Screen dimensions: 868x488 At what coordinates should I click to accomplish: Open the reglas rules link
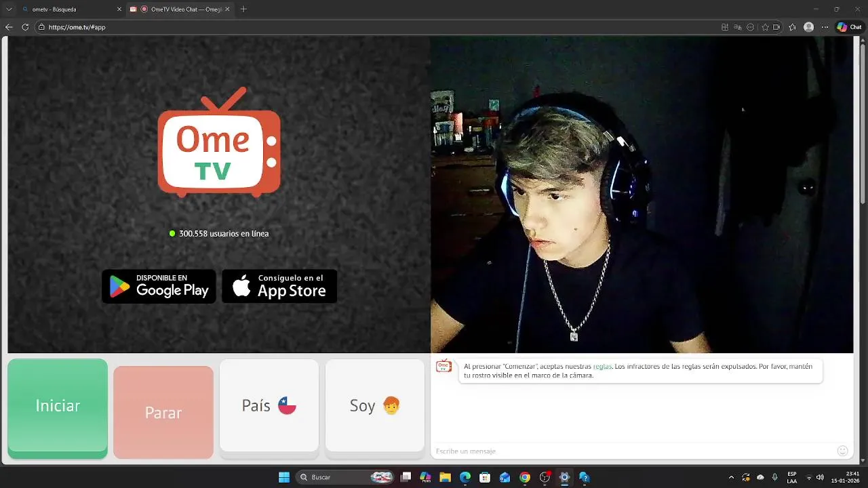click(603, 367)
